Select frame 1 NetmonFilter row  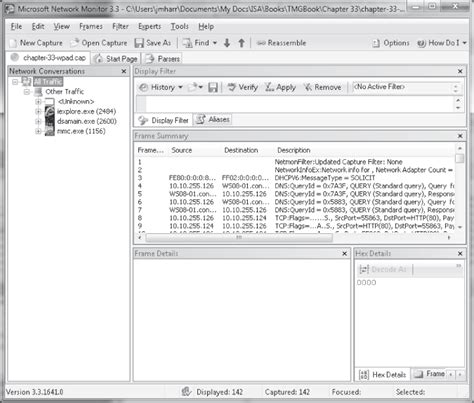[x=295, y=162]
